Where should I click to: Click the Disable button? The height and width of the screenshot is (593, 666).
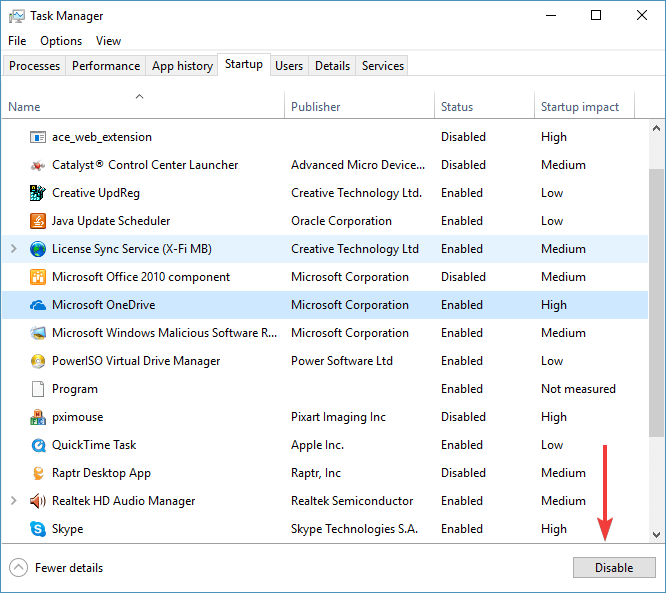coord(614,568)
